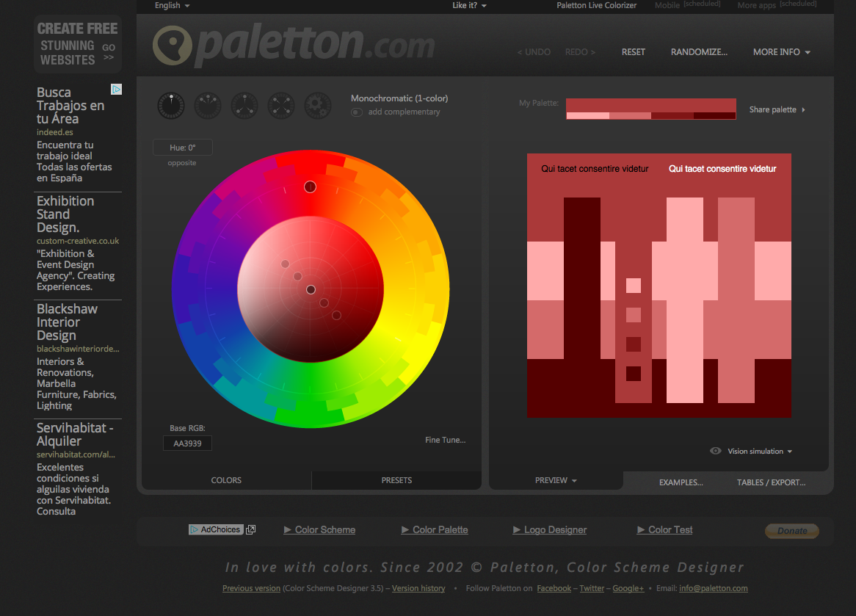
Task: Expand the MORE INFO menu
Action: tap(780, 51)
